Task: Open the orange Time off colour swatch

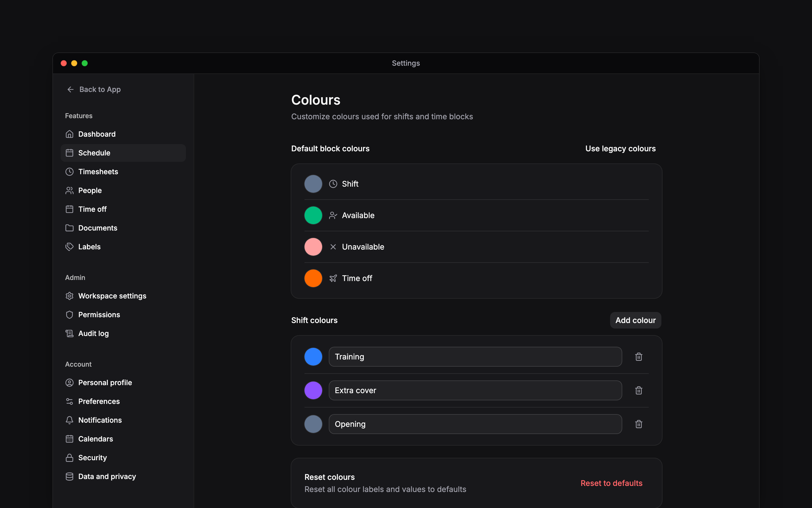Action: 313,278
